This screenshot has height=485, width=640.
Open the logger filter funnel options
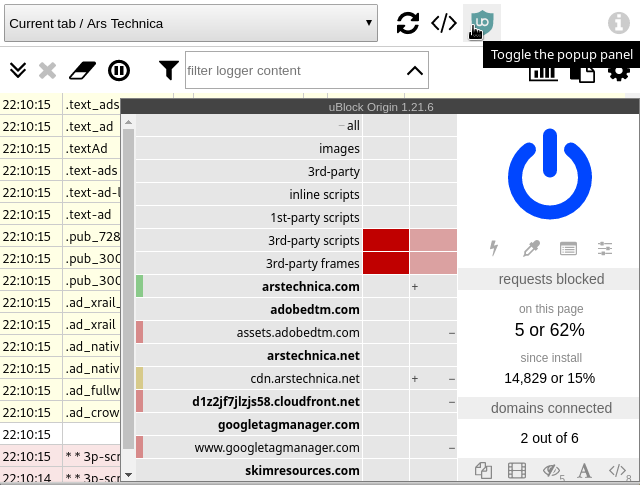pyautogui.click(x=169, y=70)
